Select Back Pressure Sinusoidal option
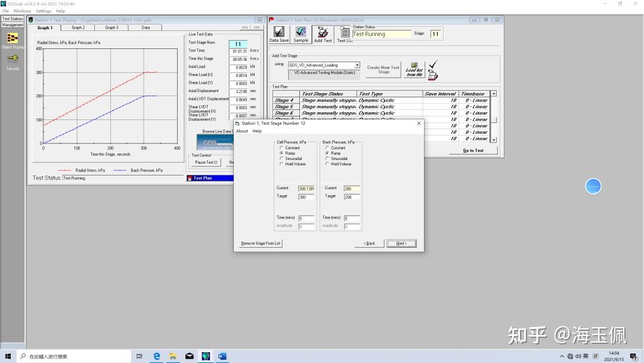644x363 pixels. 327,158
